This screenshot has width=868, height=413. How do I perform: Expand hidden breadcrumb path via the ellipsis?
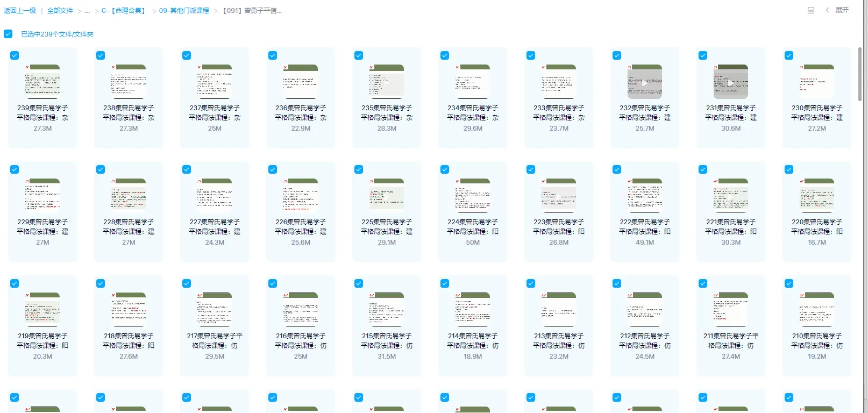click(x=87, y=11)
